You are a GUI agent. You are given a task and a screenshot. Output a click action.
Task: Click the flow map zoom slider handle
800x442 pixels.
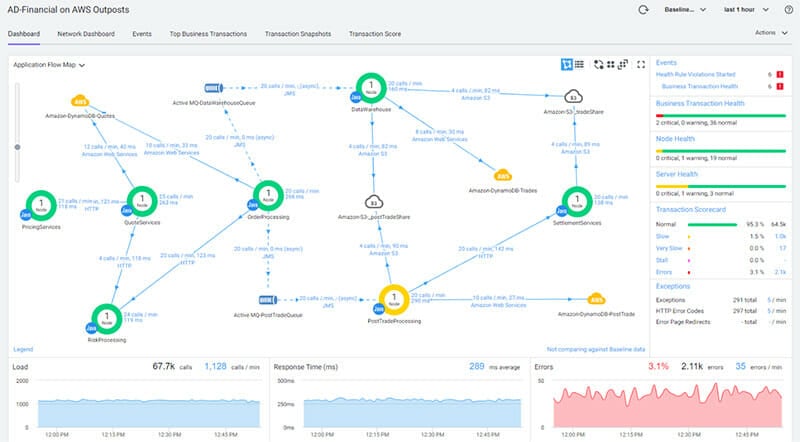tap(17, 147)
